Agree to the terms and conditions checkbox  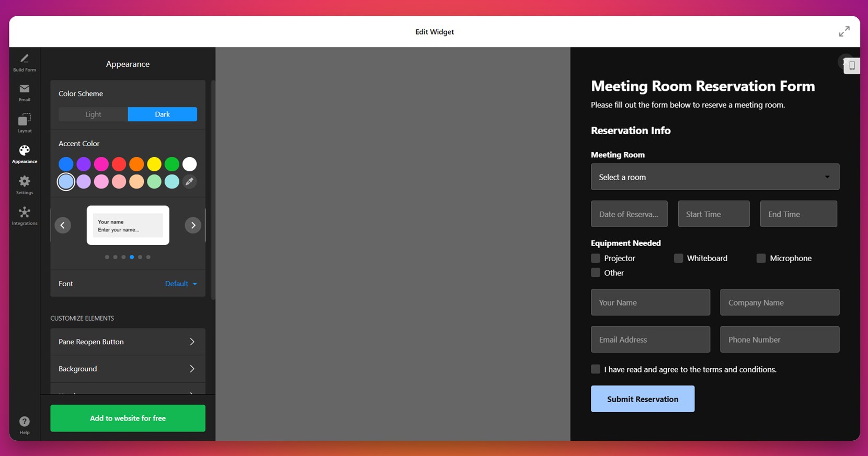(x=596, y=369)
